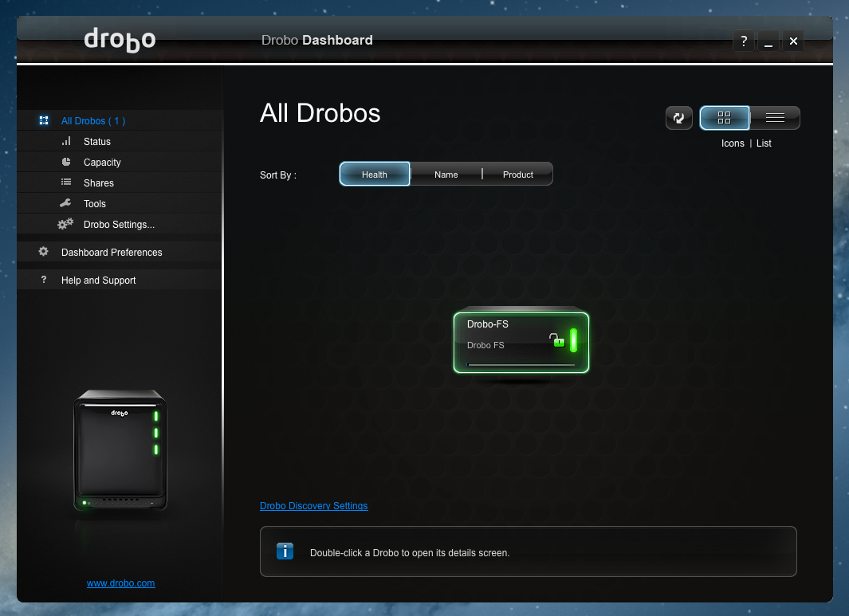This screenshot has height=616, width=849.
Task: Open Drobo Settings...
Action: pyautogui.click(x=120, y=224)
